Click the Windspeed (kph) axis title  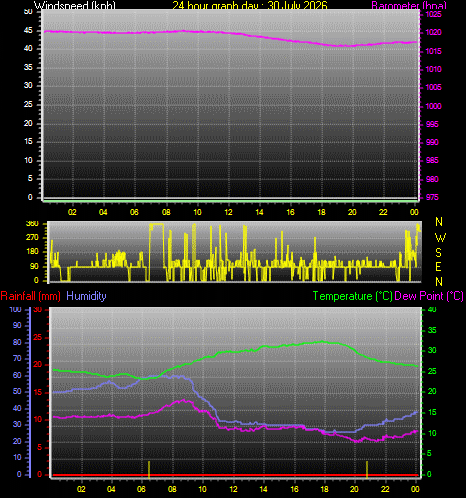pos(75,5)
